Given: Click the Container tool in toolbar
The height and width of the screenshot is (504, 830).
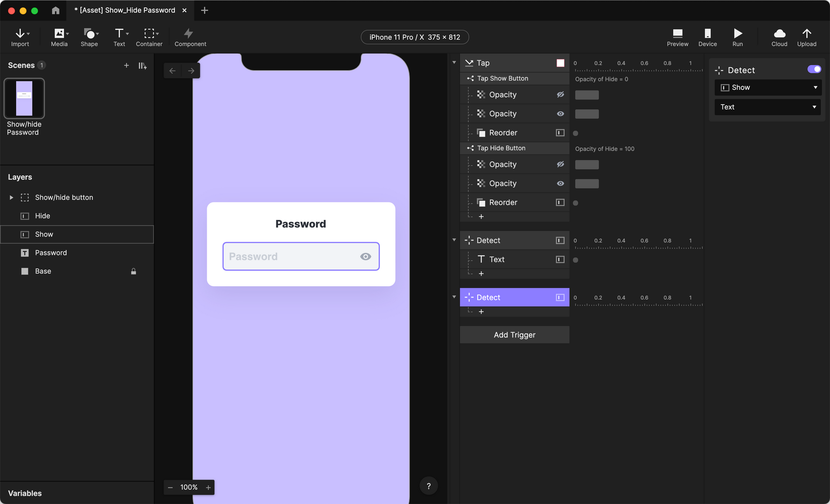Looking at the screenshot, I should click(149, 37).
